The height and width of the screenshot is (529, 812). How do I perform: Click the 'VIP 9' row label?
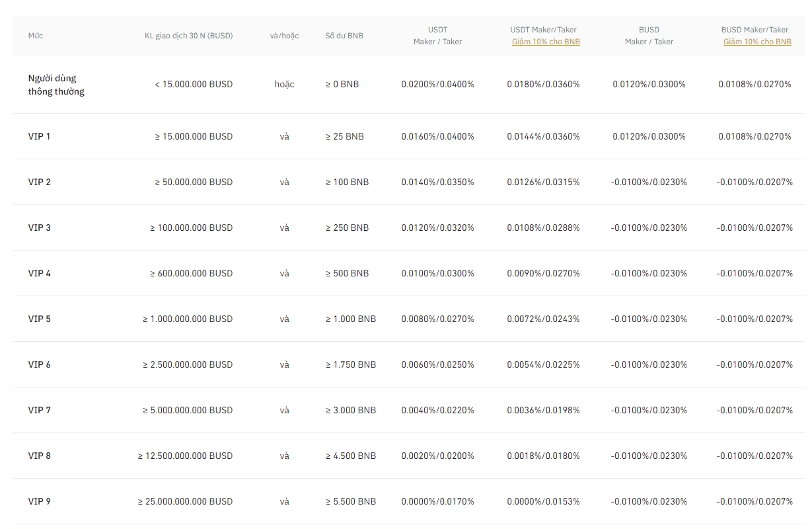[39, 501]
